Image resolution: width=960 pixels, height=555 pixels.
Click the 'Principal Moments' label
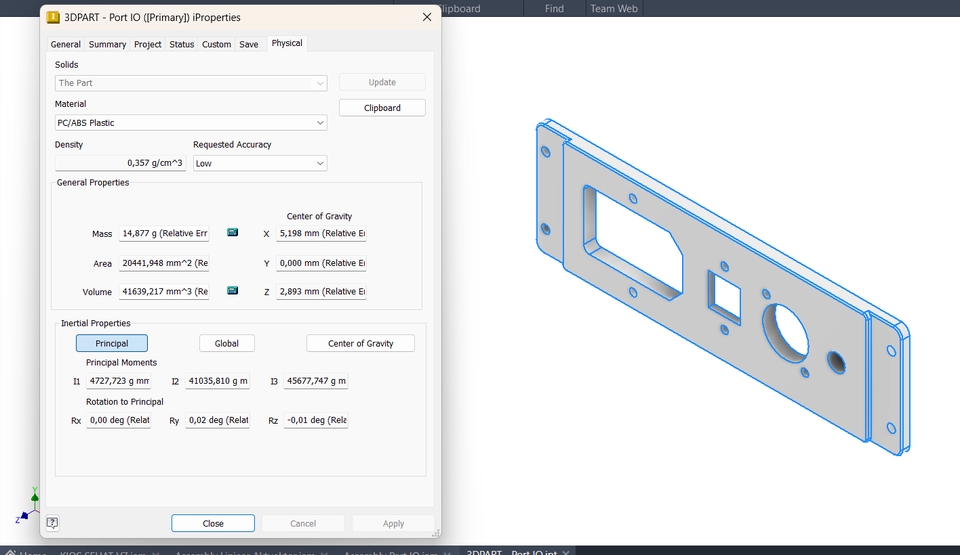click(121, 363)
